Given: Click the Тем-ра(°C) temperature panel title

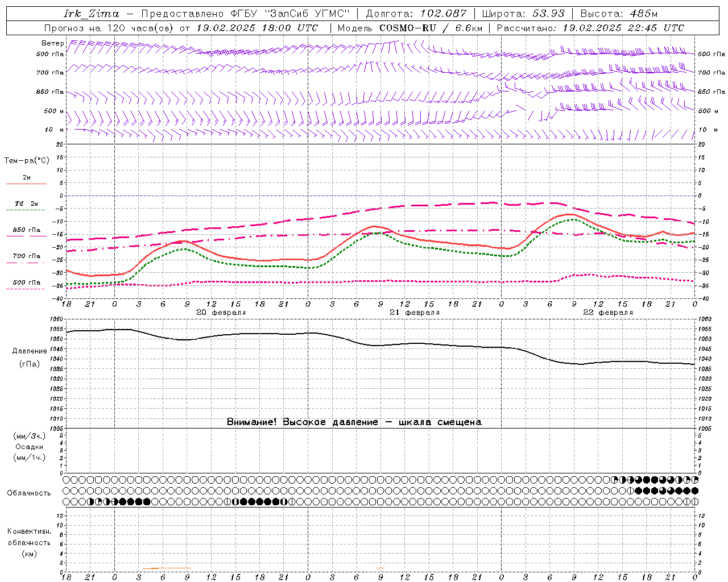Looking at the screenshot, I should click(x=27, y=161).
